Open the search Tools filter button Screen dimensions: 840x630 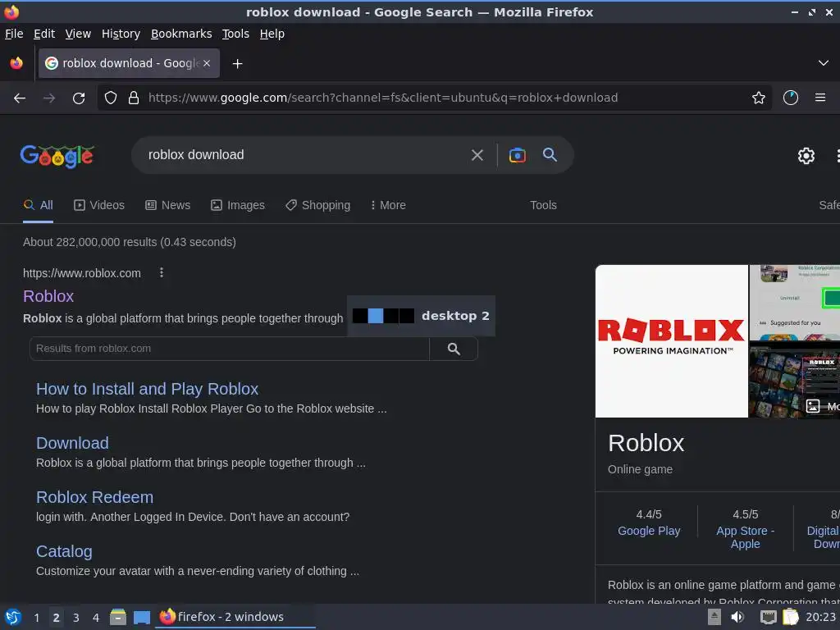(x=543, y=205)
